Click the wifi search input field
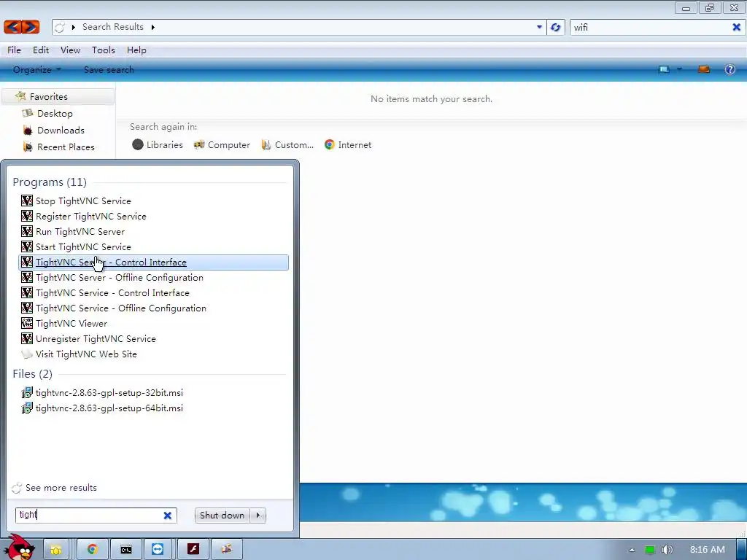 tap(651, 27)
